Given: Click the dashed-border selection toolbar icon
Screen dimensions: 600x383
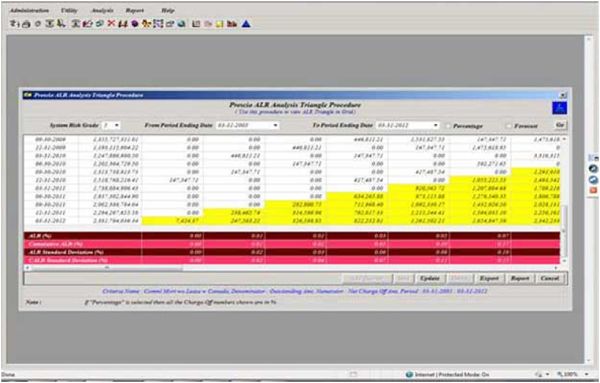Looking at the screenshot, I should 158,24.
